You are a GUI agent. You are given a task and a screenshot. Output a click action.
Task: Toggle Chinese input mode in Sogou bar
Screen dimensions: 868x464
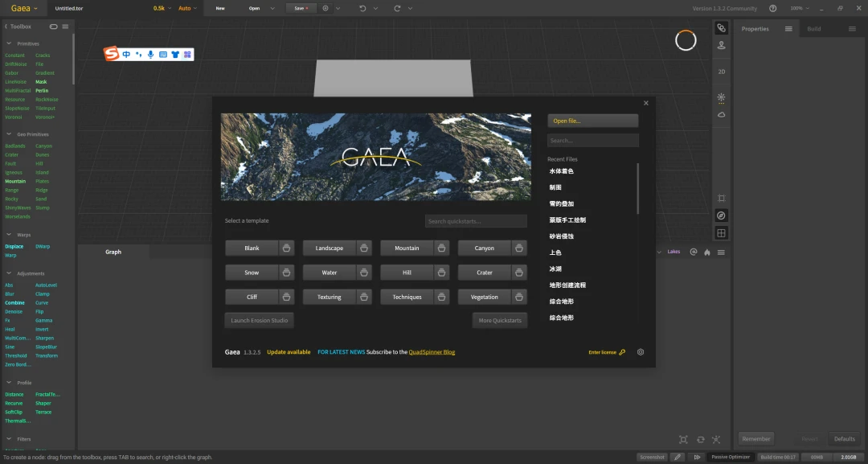point(126,54)
